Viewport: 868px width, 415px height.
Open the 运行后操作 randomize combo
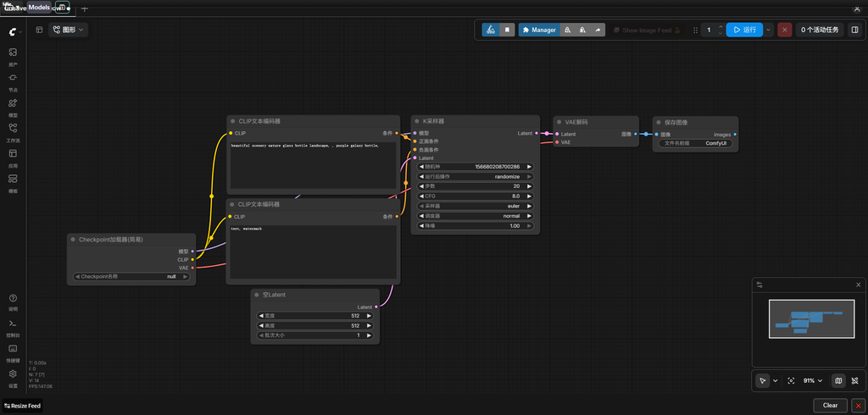(476, 176)
